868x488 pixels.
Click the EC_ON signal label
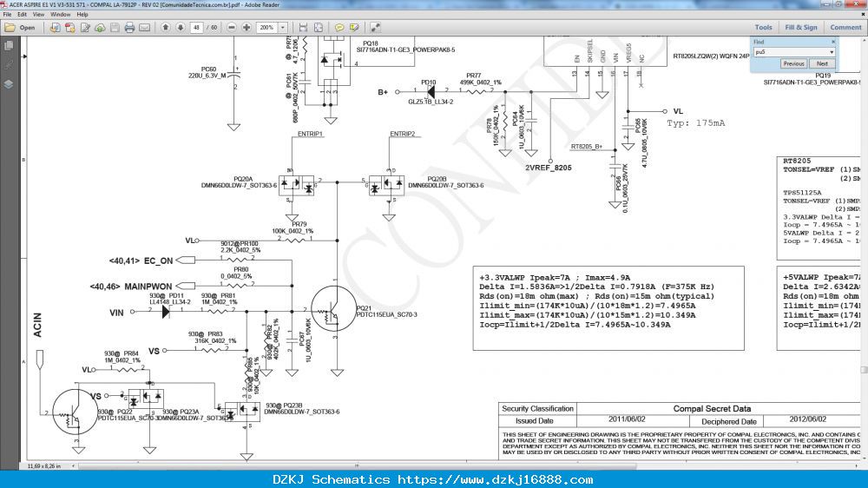click(158, 260)
